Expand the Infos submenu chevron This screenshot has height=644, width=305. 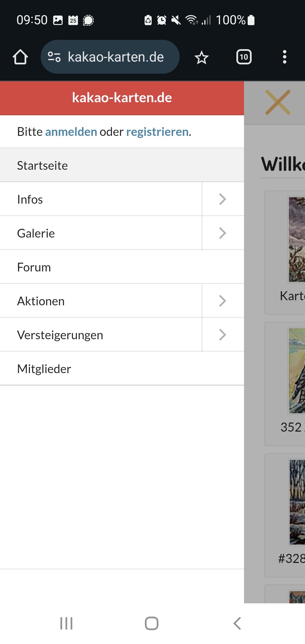pyautogui.click(x=223, y=199)
